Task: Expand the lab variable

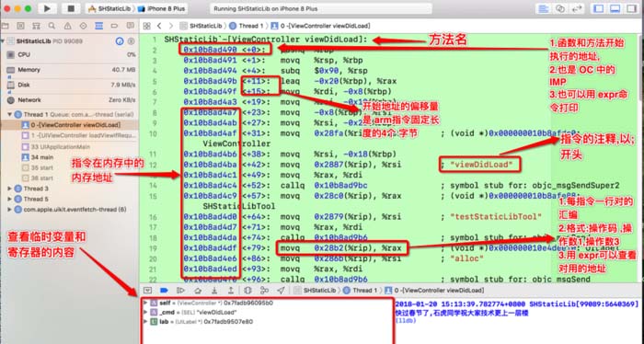Action: coord(145,322)
